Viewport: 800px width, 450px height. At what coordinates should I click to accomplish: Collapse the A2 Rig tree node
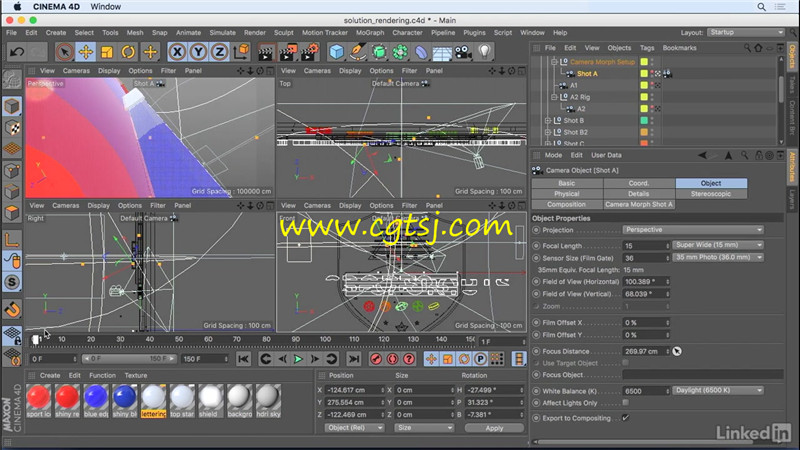[x=554, y=97]
